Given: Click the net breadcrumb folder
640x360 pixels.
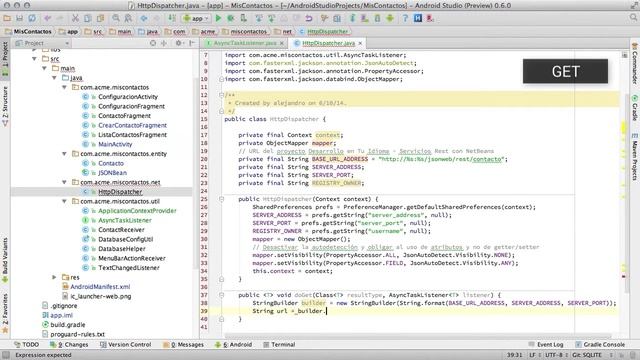Looking at the screenshot, I should click(283, 31).
